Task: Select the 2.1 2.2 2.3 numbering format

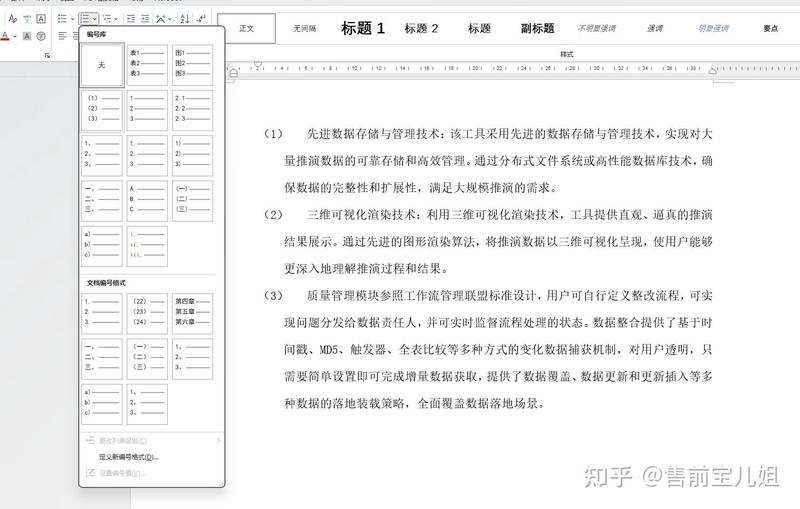Action: [x=192, y=110]
